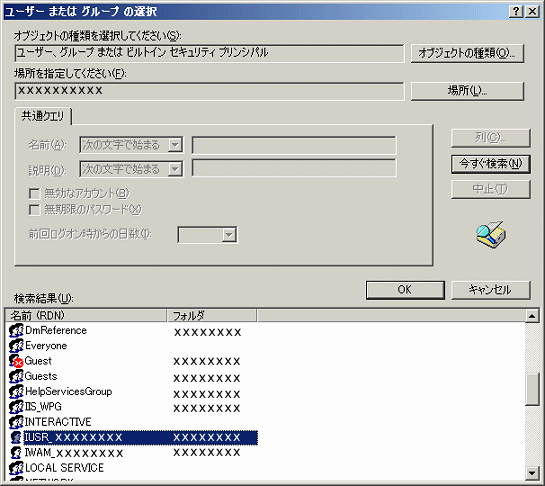The width and height of the screenshot is (545, 486).
Task: Sort by the フォルダ column header
Action: (x=212, y=316)
